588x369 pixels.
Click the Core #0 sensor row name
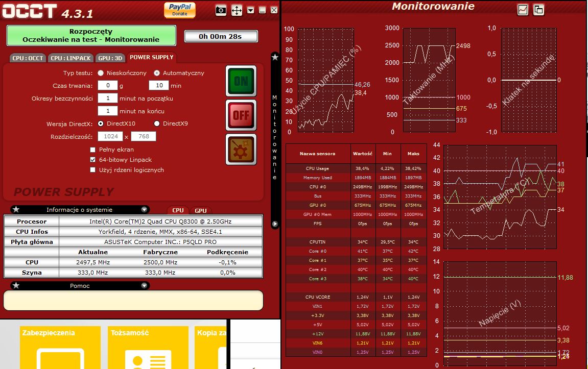tap(317, 251)
